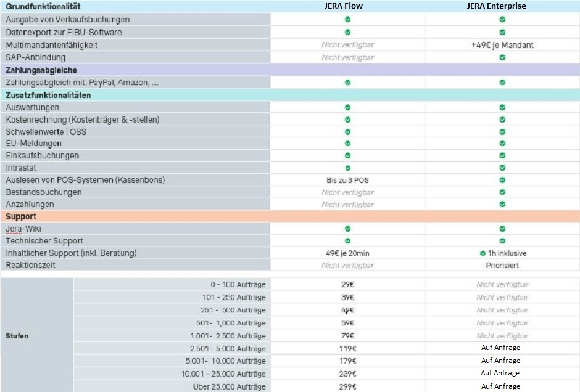Click the orange Support section header

tap(21, 217)
